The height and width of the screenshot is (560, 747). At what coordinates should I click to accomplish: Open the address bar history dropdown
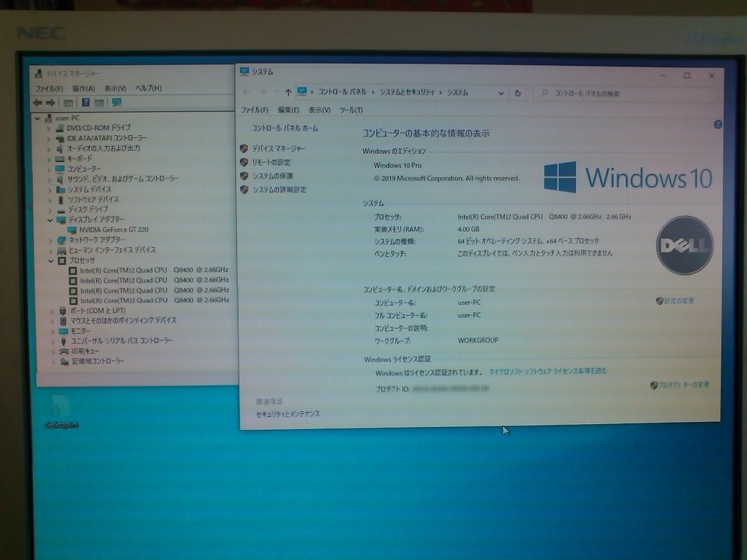(x=500, y=93)
